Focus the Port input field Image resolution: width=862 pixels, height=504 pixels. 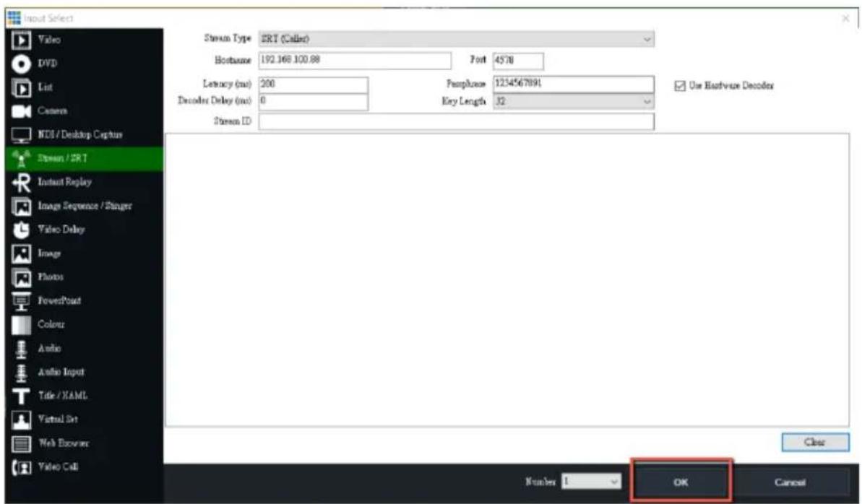coord(518,61)
